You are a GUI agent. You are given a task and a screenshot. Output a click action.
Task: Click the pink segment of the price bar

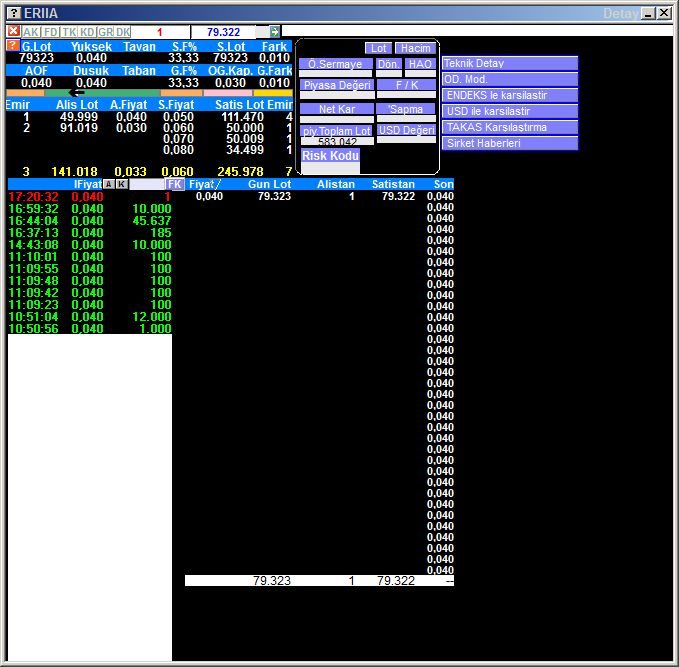[228, 93]
